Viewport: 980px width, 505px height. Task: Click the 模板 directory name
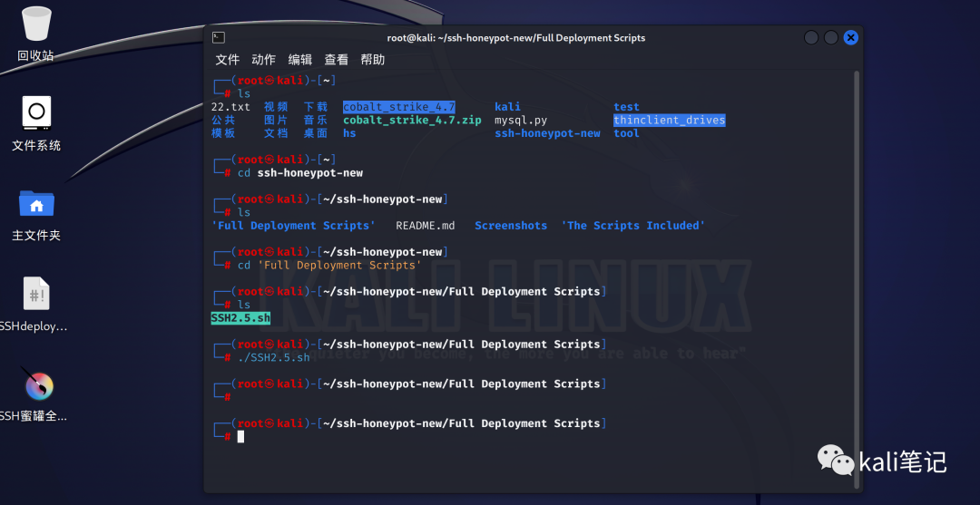pyautogui.click(x=223, y=133)
